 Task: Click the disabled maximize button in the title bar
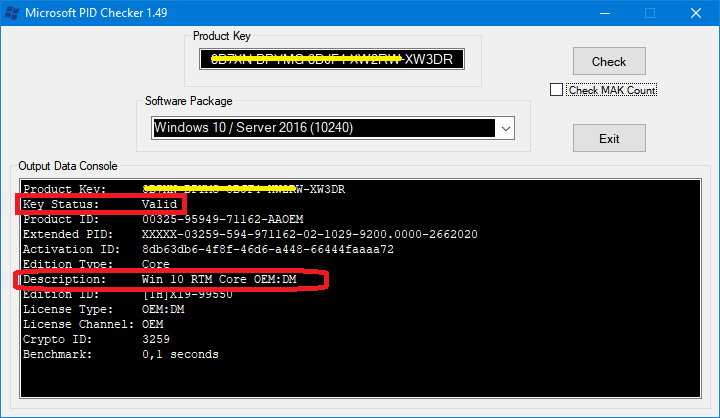[x=650, y=13]
